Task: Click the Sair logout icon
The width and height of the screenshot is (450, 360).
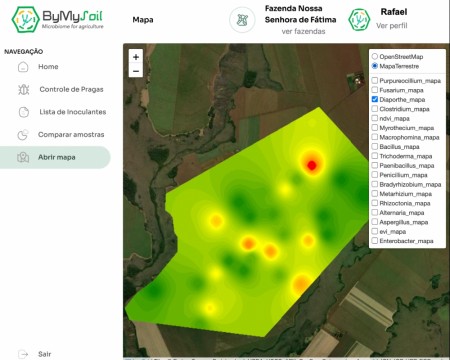Action: coord(23,354)
